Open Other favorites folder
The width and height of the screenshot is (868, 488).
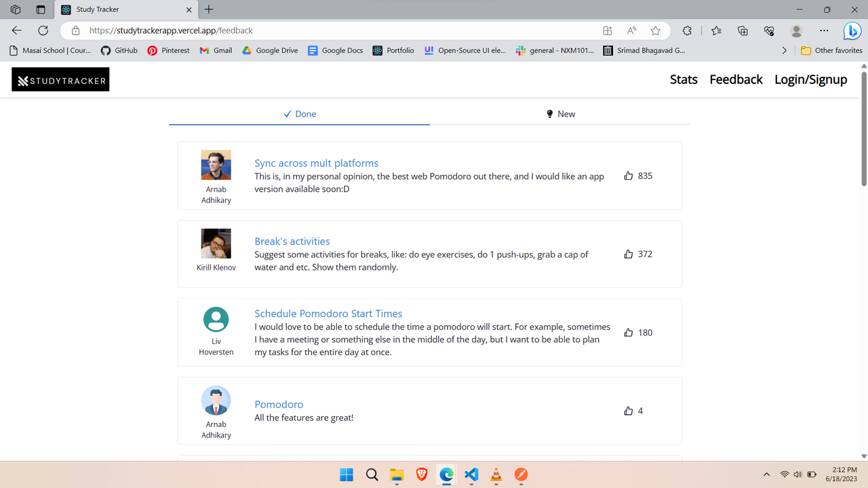coord(831,50)
